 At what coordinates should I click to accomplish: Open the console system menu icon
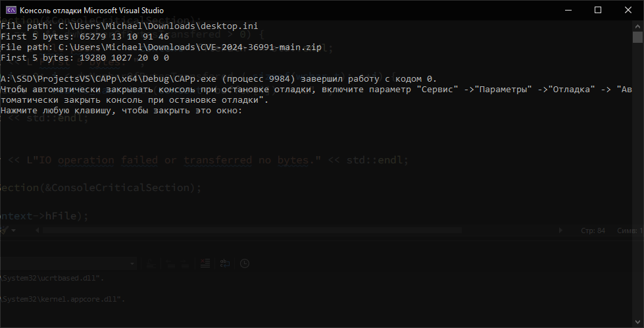(x=11, y=11)
